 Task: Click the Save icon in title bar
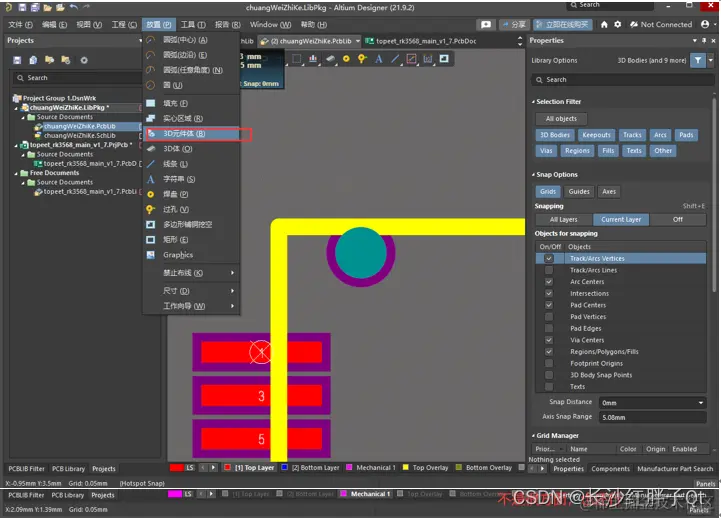(x=22, y=7)
